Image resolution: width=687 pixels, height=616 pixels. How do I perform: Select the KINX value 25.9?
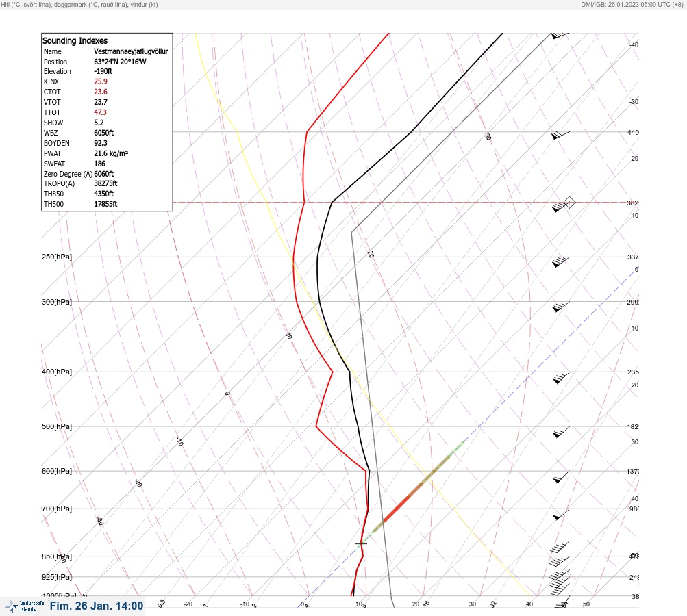[x=100, y=81]
